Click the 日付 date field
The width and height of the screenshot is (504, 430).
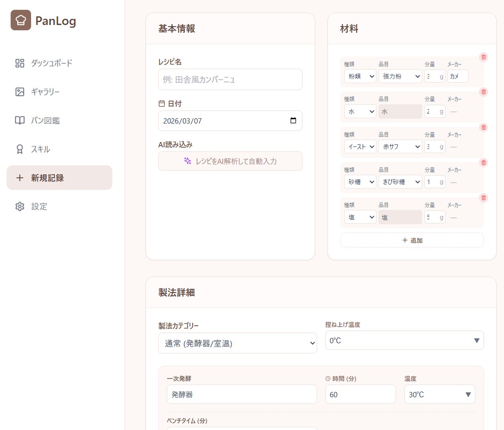click(230, 121)
